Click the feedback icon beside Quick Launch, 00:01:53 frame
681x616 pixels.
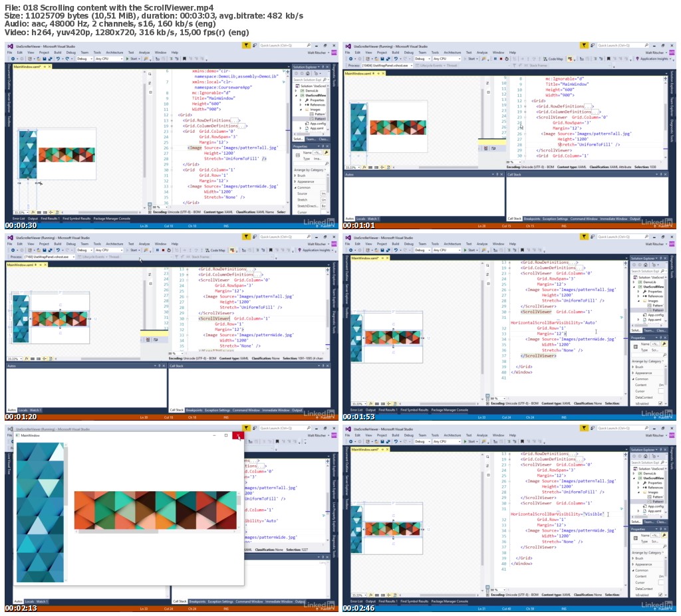[592, 237]
